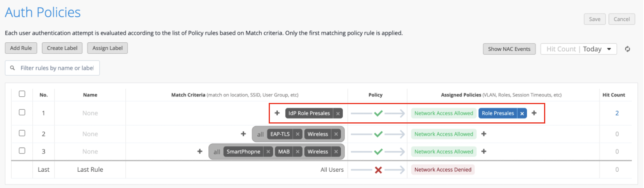
Task: Click the Auth Policies page title
Action: 43,12
